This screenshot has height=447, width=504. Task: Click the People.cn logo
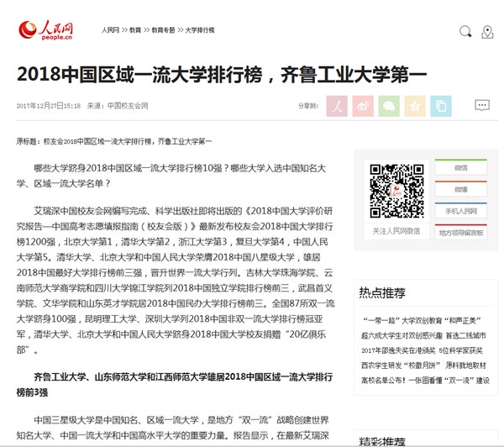click(46, 31)
